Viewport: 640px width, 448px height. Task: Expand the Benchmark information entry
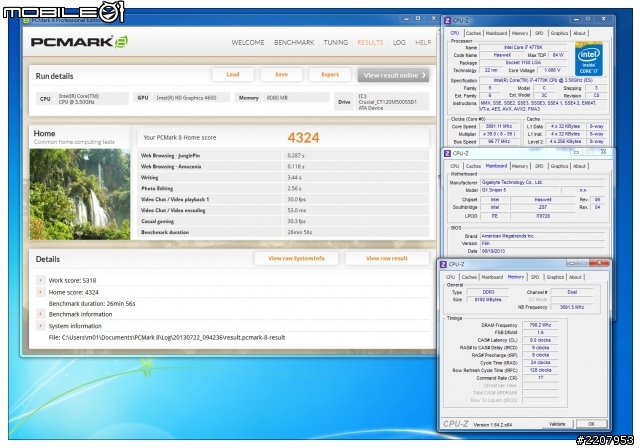(x=40, y=314)
